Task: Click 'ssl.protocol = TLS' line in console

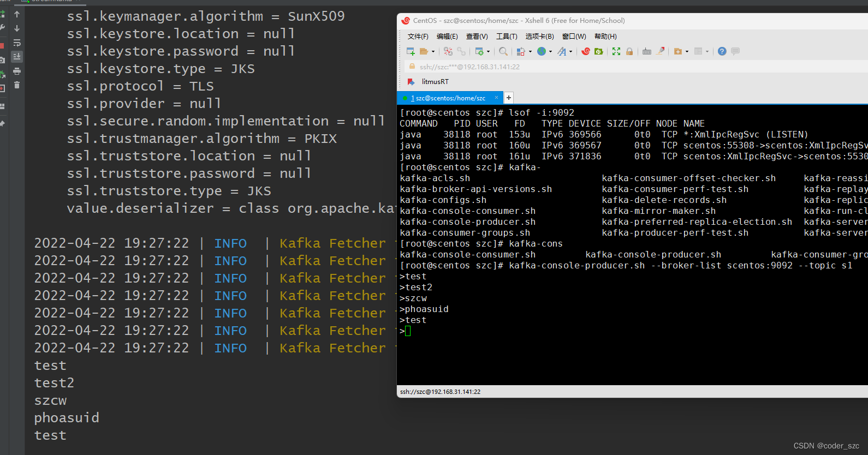Action: click(140, 86)
